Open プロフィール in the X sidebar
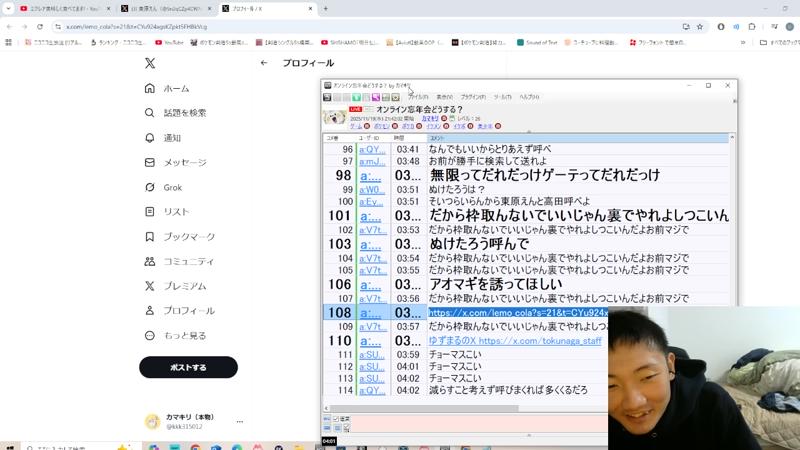800x450 pixels. coord(179,310)
